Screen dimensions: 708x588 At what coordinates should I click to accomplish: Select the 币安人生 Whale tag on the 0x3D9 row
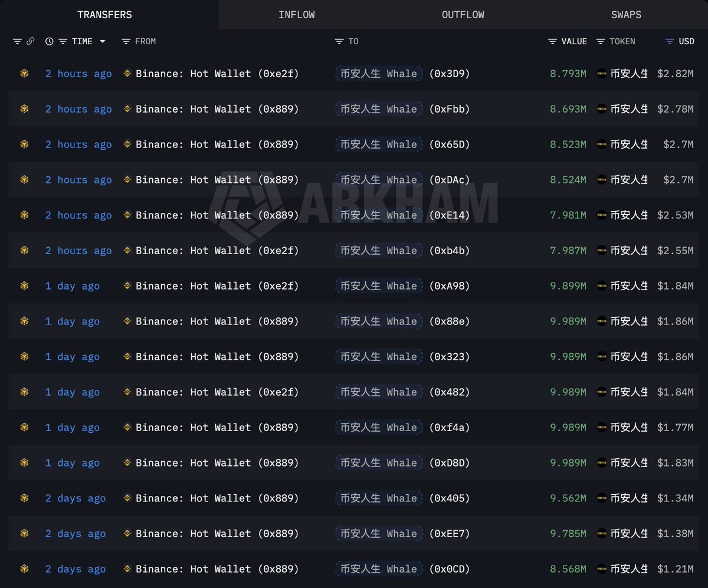[378, 73]
